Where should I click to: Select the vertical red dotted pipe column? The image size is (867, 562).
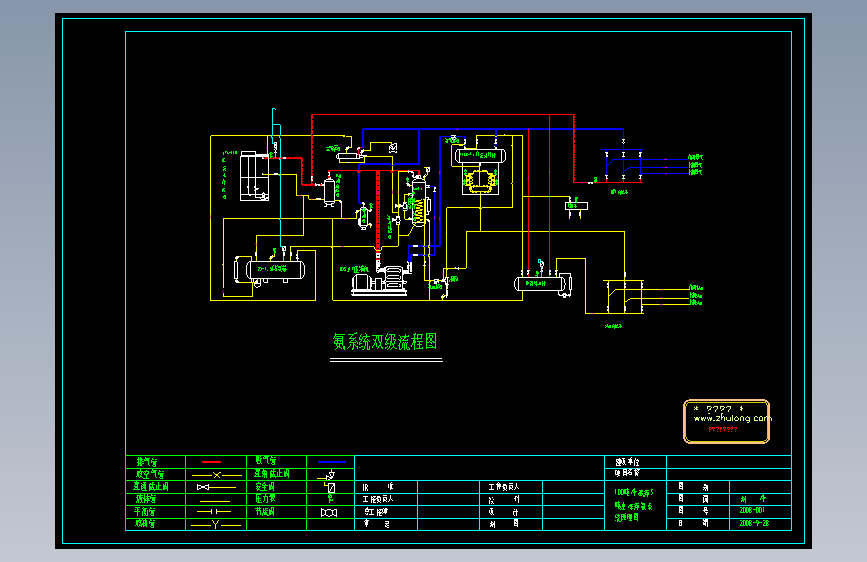[378, 211]
